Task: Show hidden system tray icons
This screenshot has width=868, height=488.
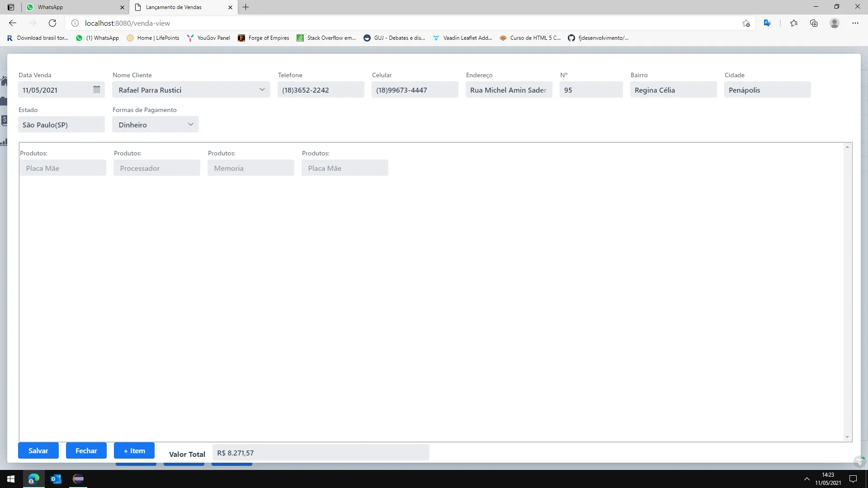Action: pyautogui.click(x=807, y=479)
